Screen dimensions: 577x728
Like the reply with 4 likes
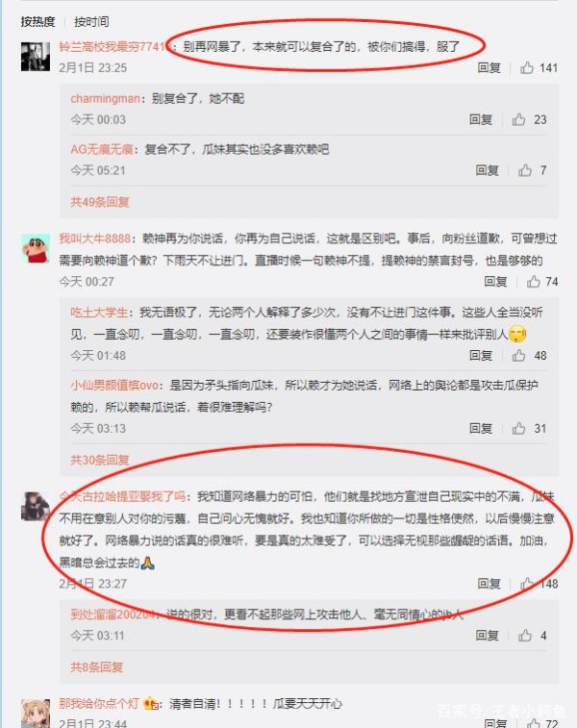[x=525, y=635]
